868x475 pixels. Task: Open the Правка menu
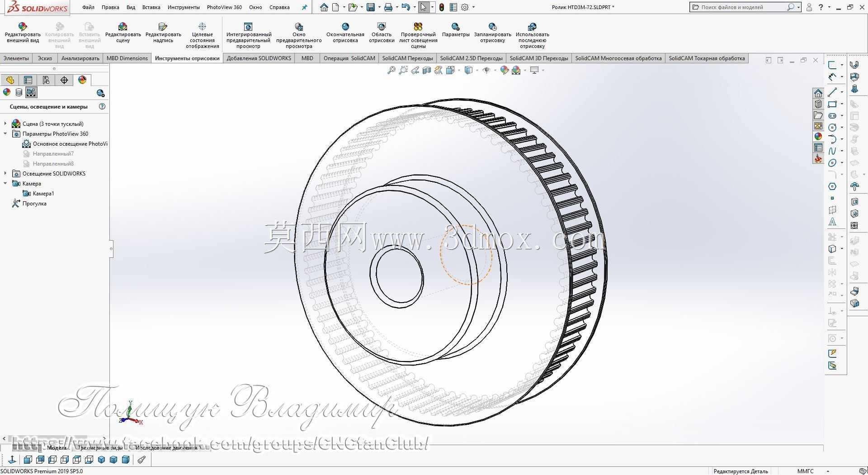[110, 7]
